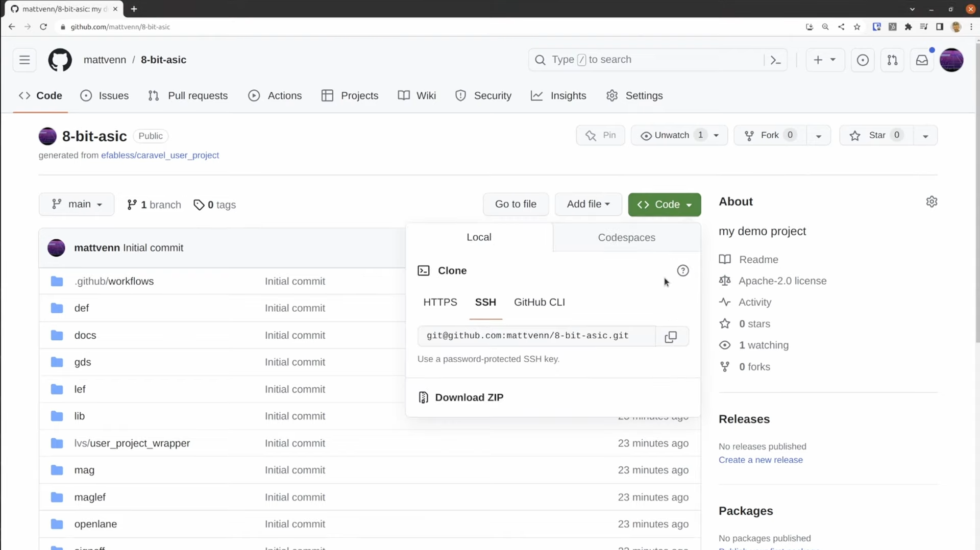
Task: Open the command palette icon in search
Action: 775,60
